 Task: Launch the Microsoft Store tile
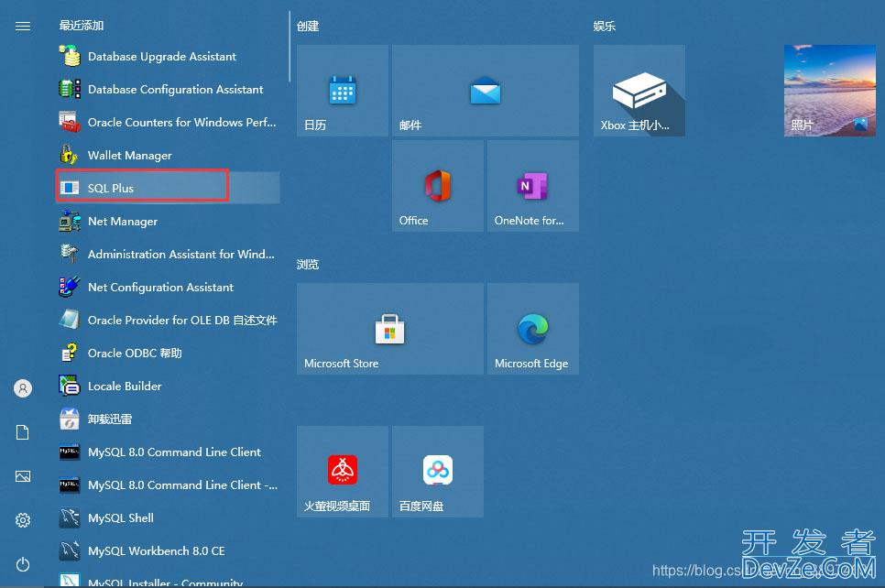(390, 329)
